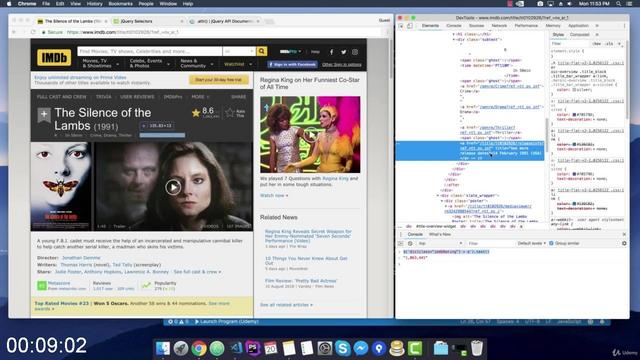This screenshot has height=360, width=640.
Task: Switch to the Sources tab in DevTools
Action: (x=476, y=26)
